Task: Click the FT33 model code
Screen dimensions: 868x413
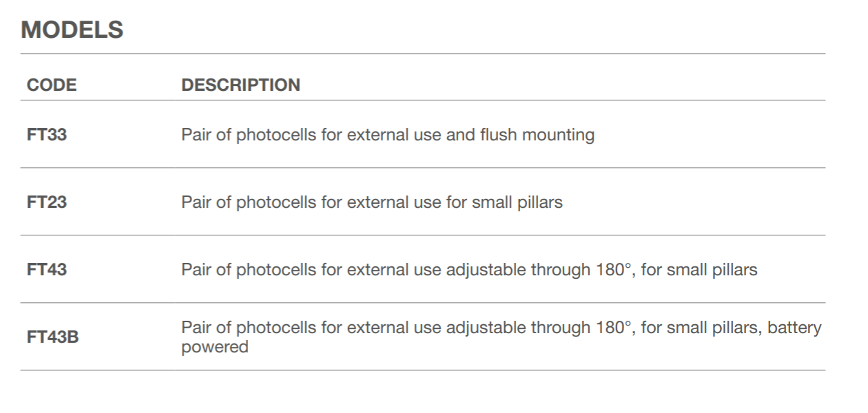Action: click(47, 134)
